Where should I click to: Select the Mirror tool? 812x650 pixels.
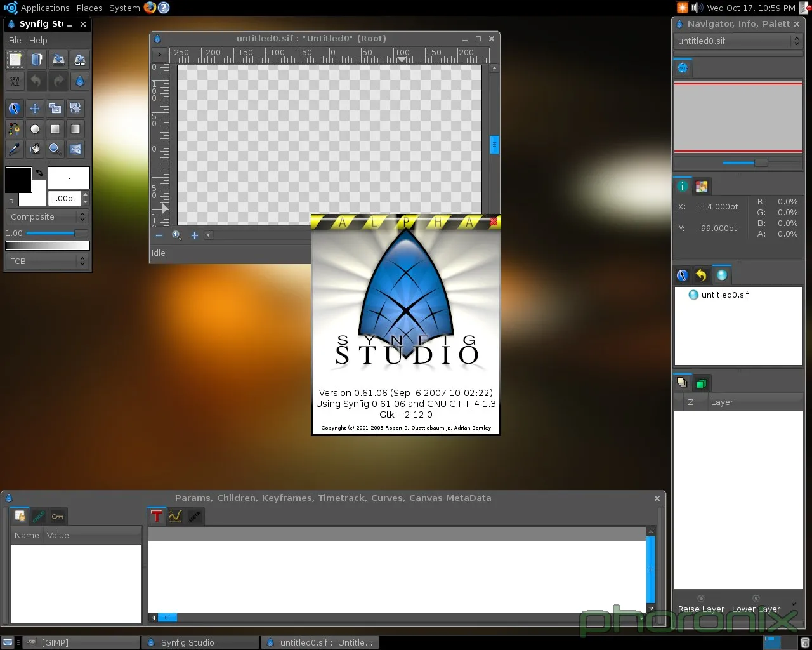pos(75,149)
